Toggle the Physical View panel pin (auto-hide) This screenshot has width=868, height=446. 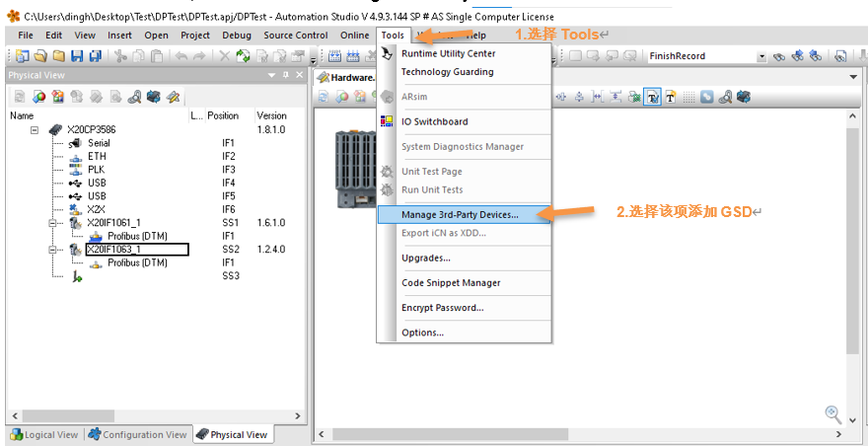point(286,75)
